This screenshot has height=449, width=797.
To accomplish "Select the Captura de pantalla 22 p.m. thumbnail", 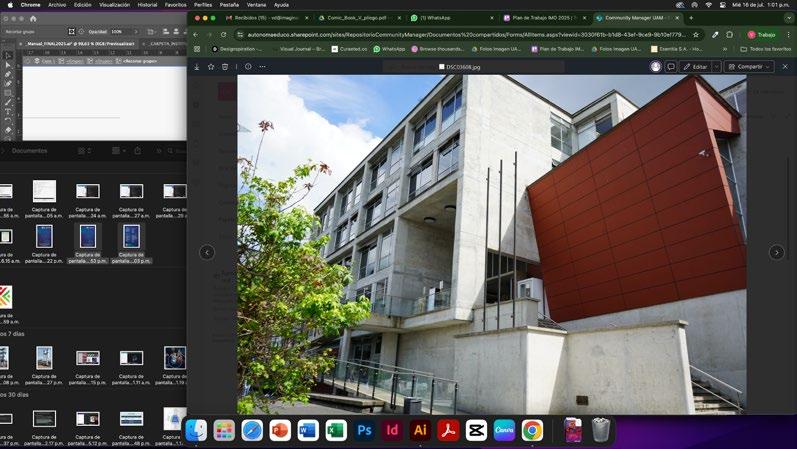I will (44, 236).
